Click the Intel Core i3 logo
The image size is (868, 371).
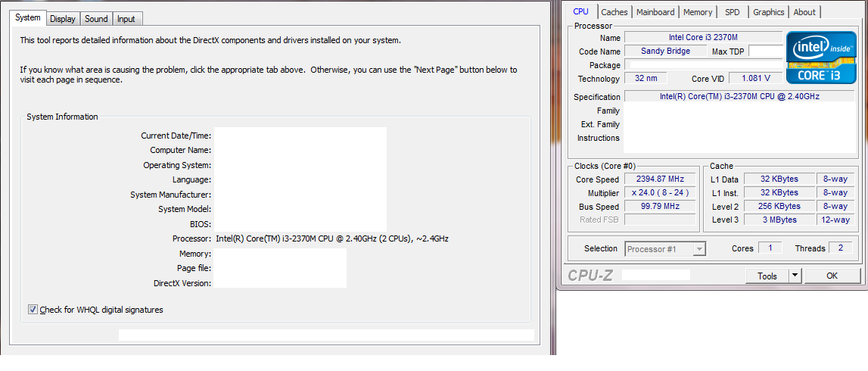(x=822, y=58)
